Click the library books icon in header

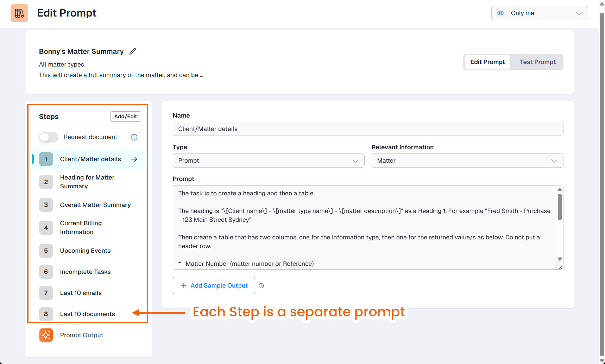click(x=19, y=13)
